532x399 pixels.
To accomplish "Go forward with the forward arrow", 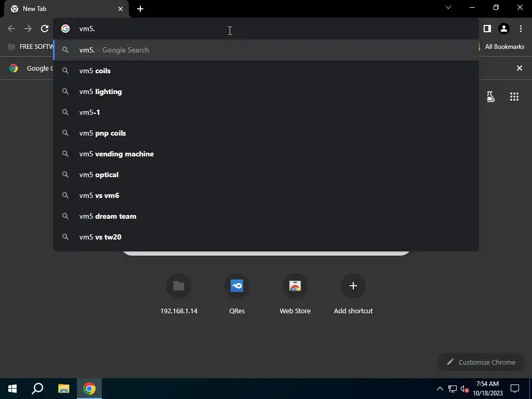I will pos(28,29).
